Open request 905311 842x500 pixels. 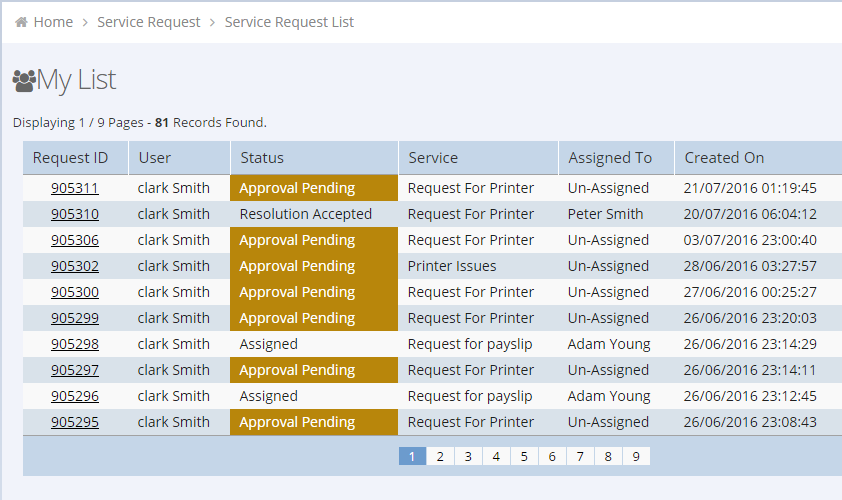75,188
